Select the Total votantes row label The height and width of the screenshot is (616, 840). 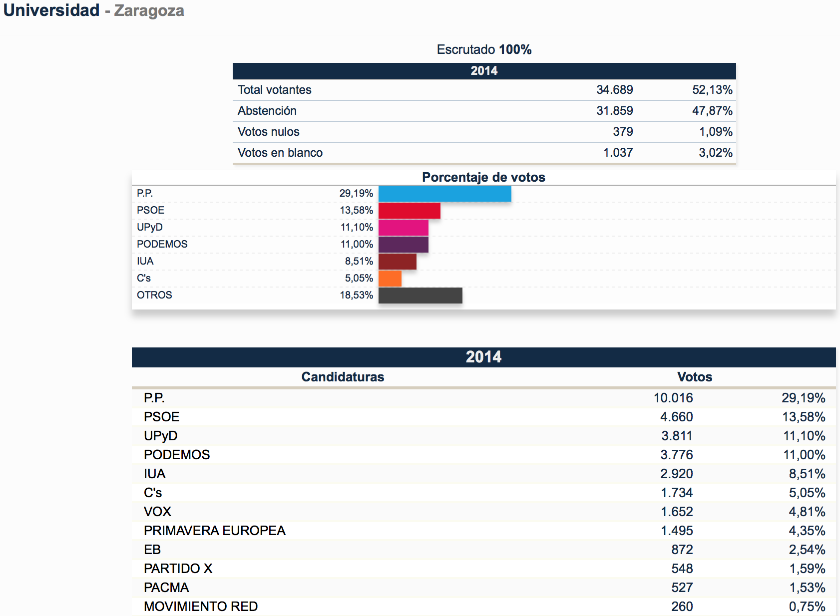coord(274,90)
